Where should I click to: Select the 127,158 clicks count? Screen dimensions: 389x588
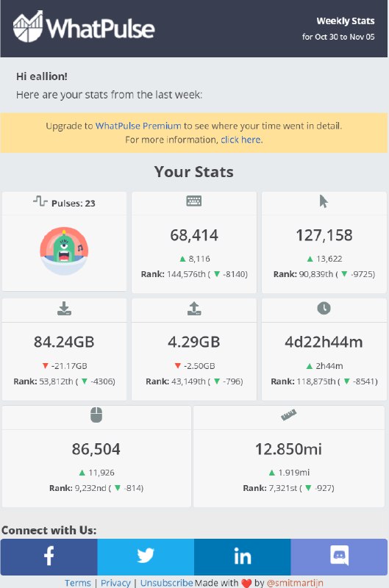tap(324, 235)
